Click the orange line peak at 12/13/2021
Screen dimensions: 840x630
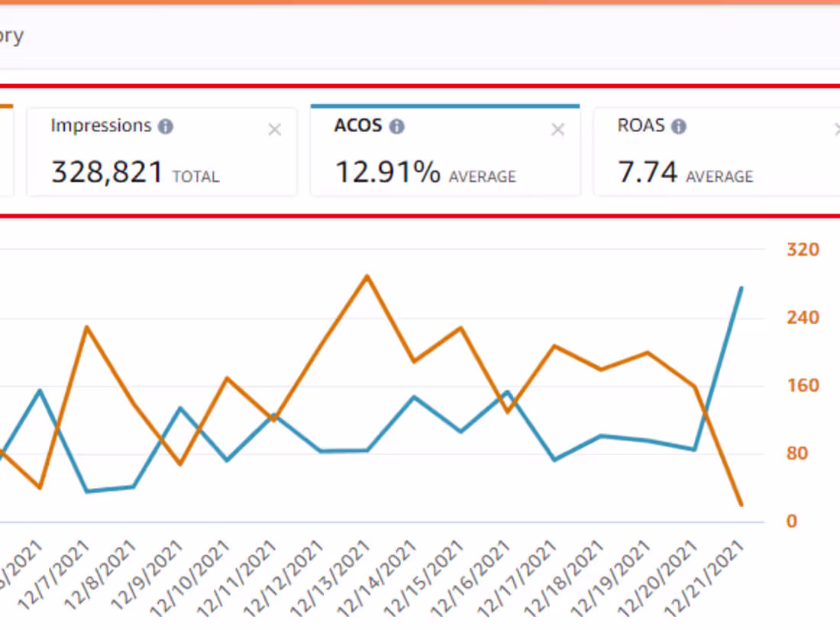tap(367, 276)
